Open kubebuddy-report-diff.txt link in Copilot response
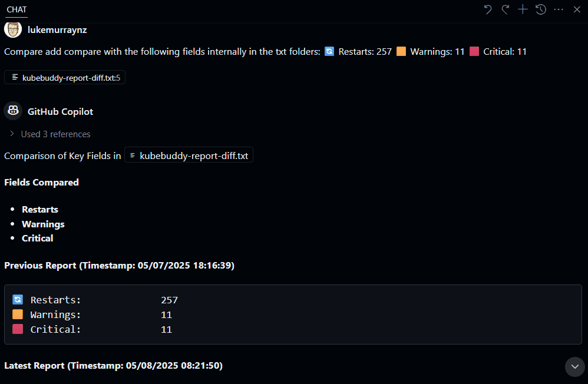The image size is (588, 384). (189, 155)
